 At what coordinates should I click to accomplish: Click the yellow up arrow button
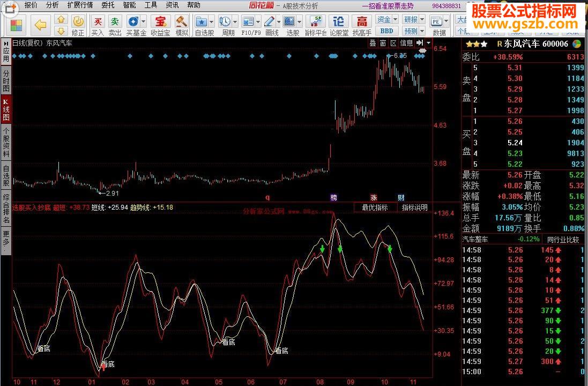(61, 19)
